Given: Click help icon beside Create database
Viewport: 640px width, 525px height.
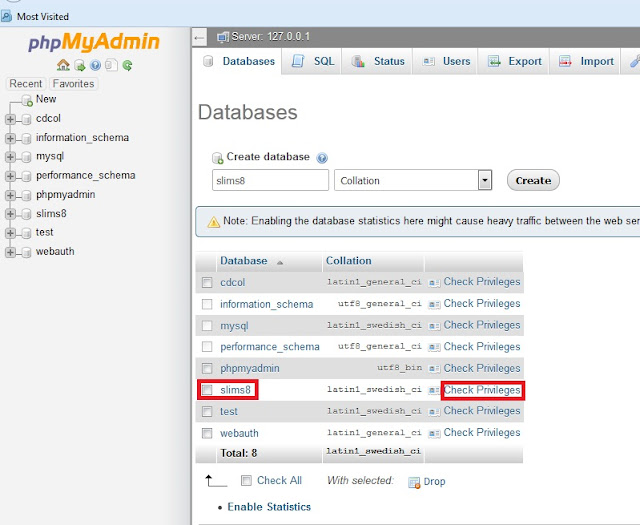Looking at the screenshot, I should pyautogui.click(x=322, y=158).
